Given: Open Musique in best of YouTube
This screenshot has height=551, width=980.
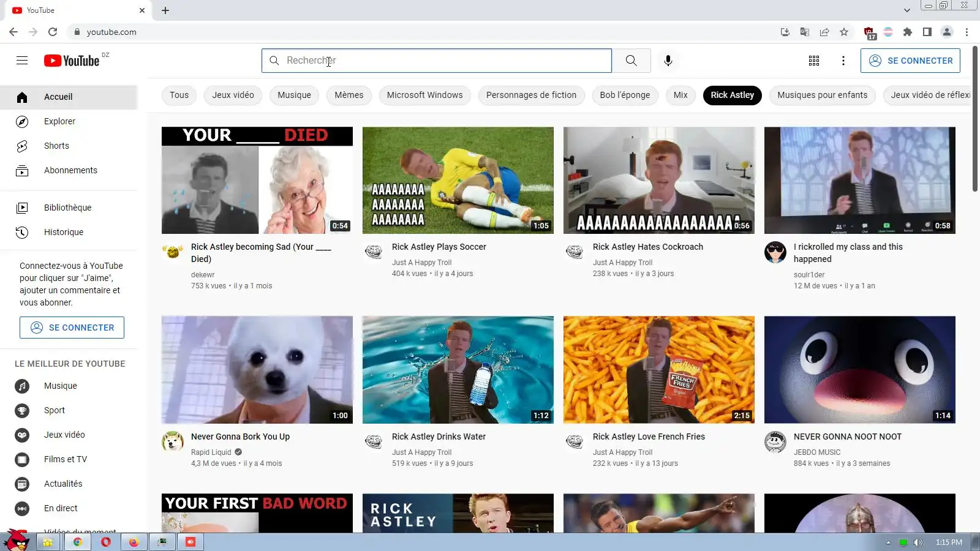Looking at the screenshot, I should click(x=69, y=386).
